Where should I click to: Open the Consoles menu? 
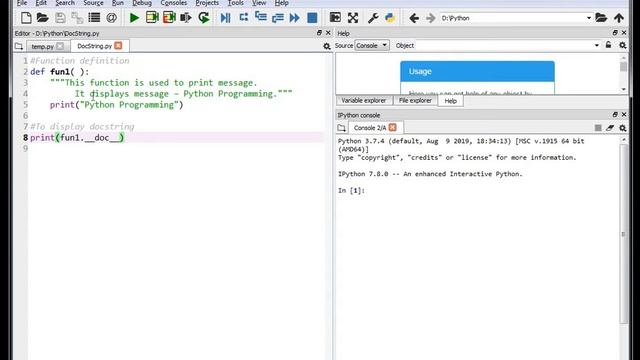click(x=173, y=3)
